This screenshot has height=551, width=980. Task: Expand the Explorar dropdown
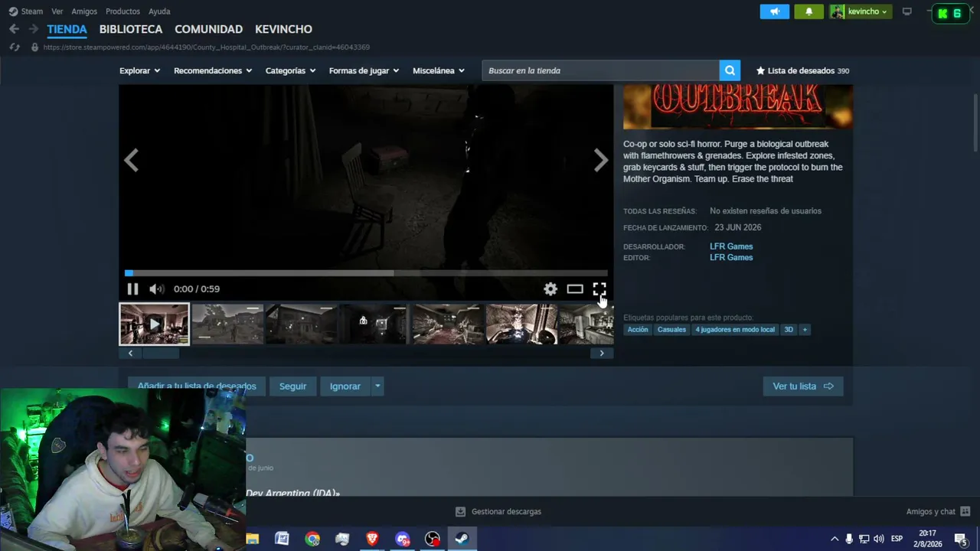pos(139,70)
